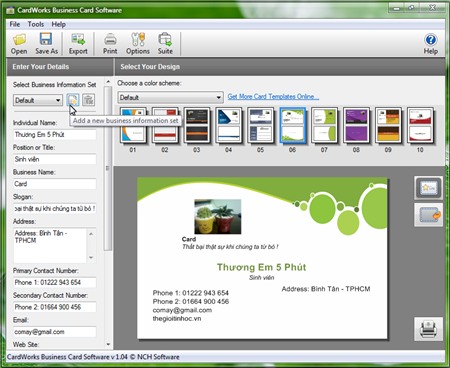This screenshot has width=450, height=368.
Task: Click the plant photo on card preview
Action: (x=218, y=216)
